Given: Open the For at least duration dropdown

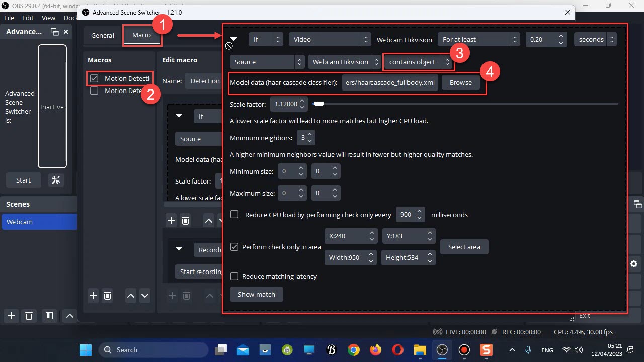Looking at the screenshot, I should coord(478,39).
